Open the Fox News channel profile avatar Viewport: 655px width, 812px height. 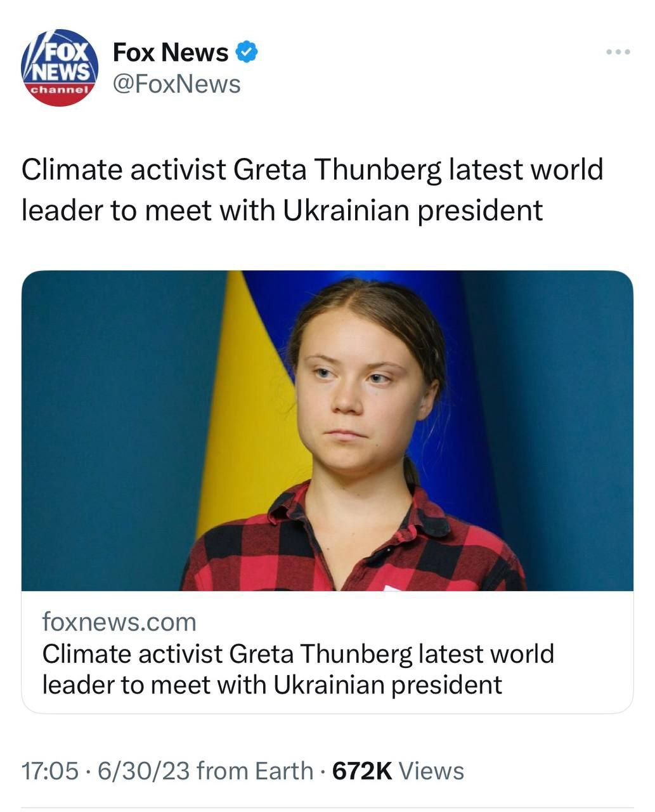(x=60, y=68)
